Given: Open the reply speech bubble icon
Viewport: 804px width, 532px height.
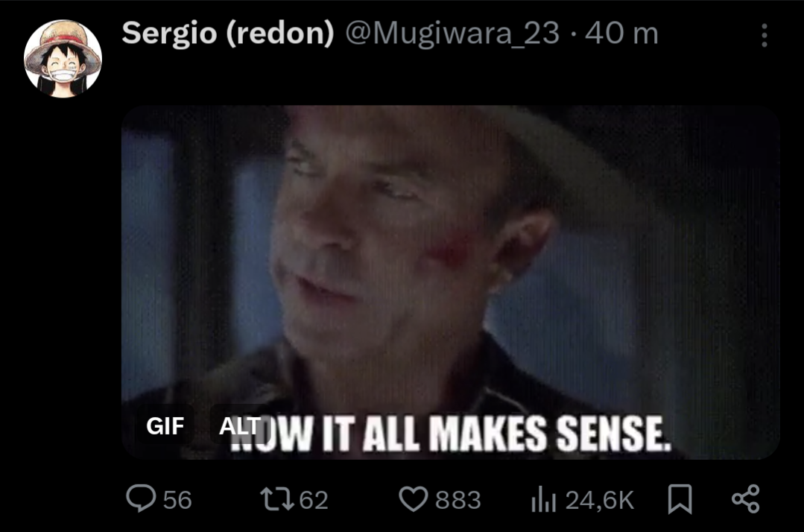Looking at the screenshot, I should tap(141, 498).
